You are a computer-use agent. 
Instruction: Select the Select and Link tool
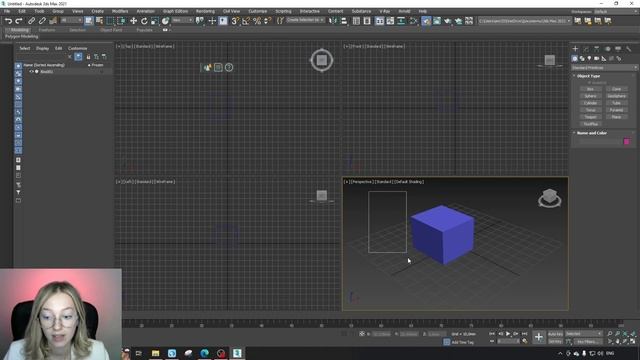click(x=32, y=21)
